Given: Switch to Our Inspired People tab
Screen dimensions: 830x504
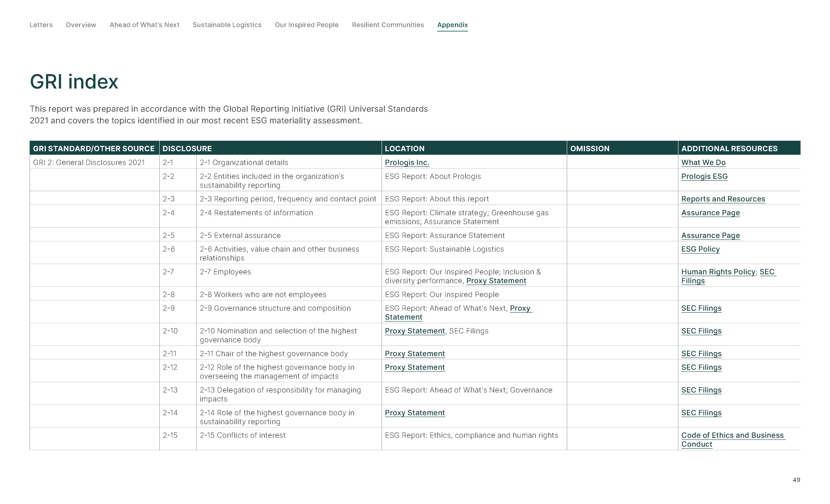Looking at the screenshot, I should [307, 25].
